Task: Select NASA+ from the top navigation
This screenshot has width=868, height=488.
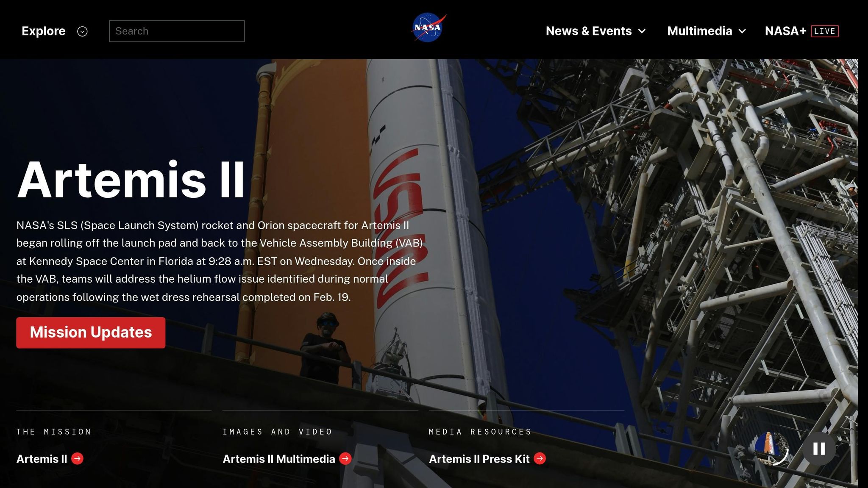Action: coord(786,31)
